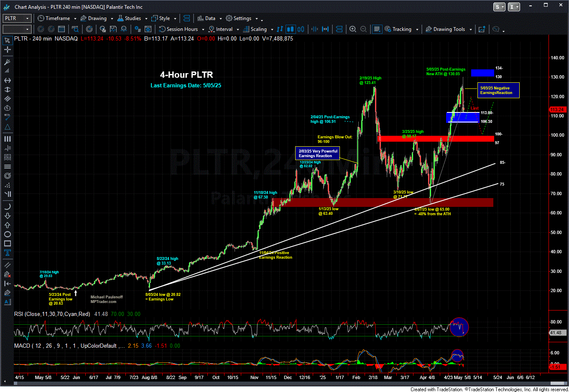The width and height of the screenshot is (569, 392).
Task: Toggle the blue bar-chart icon after Scaling
Action: (280, 29)
